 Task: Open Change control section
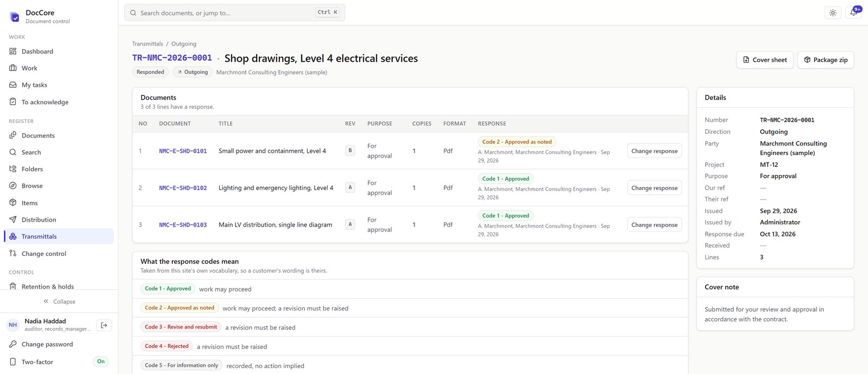(59, 254)
